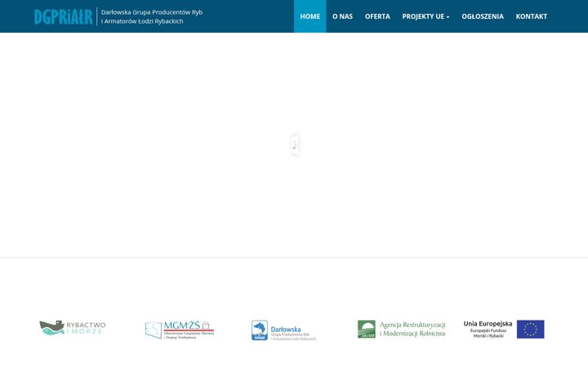588x368 pixels.
Task: Open the OFERTA menu item
Action: [x=377, y=16]
